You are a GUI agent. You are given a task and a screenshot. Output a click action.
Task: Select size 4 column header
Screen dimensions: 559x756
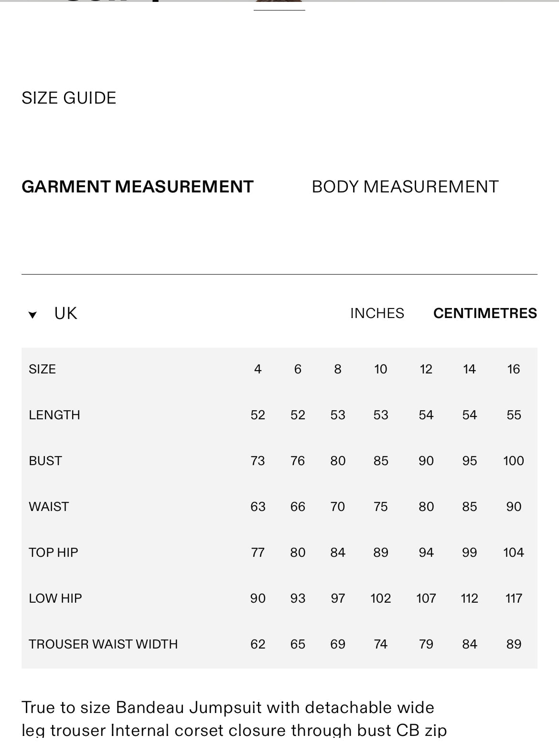coord(258,369)
